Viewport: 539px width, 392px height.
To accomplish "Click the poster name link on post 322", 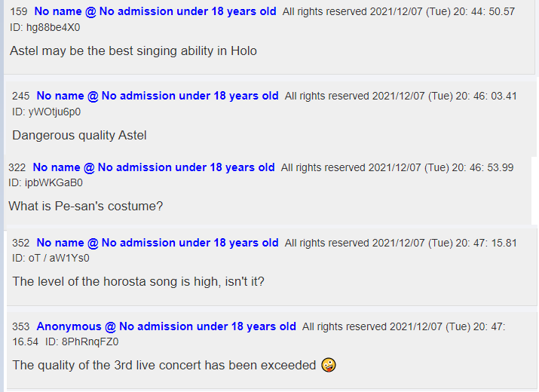I will pyautogui.click(x=154, y=167).
